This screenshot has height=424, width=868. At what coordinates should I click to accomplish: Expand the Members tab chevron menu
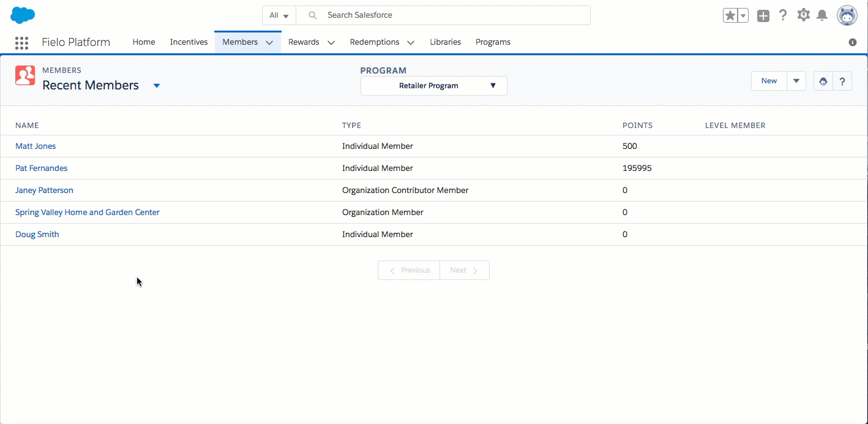269,43
